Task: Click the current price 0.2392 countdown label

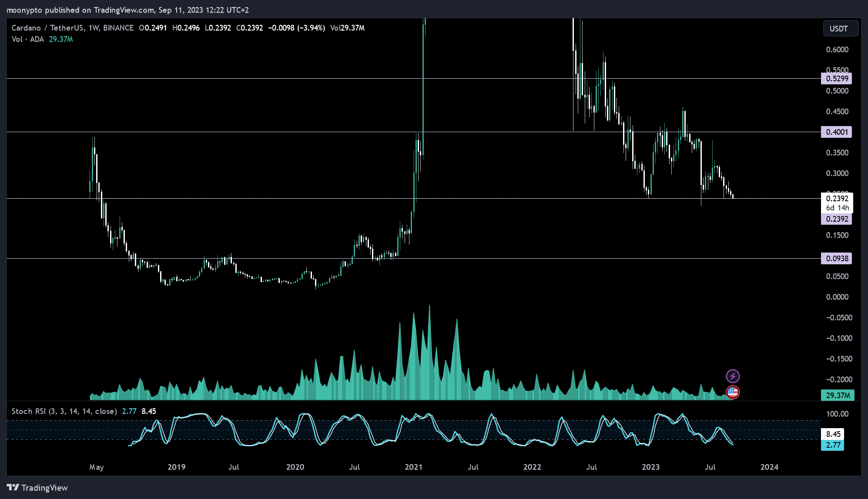Action: click(837, 203)
